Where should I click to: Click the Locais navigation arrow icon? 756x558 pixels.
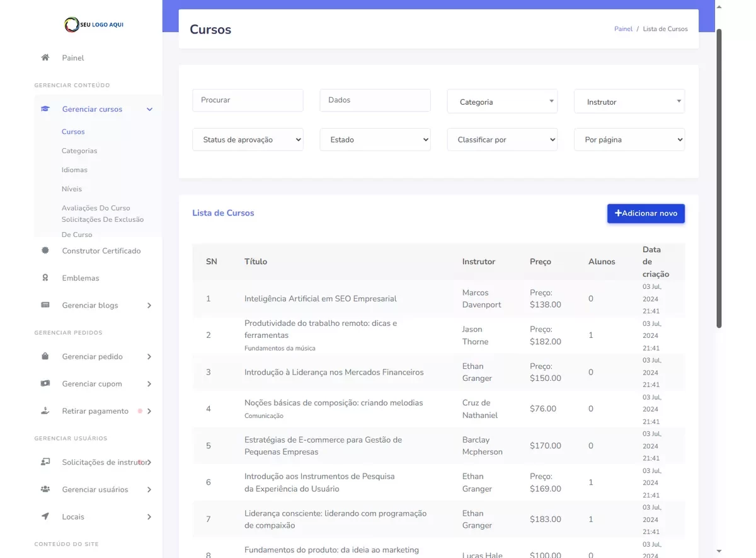(45, 516)
